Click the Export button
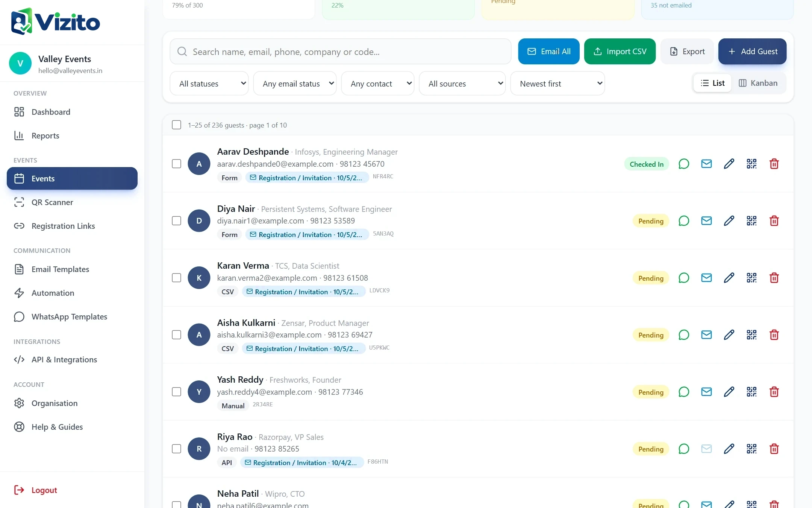Image resolution: width=812 pixels, height=508 pixels. tap(687, 52)
